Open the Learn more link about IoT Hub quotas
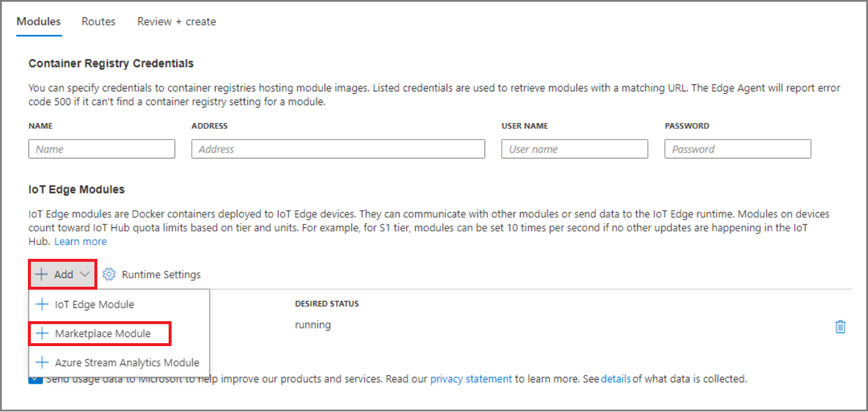Viewport: 868px width, 412px height. pos(80,241)
